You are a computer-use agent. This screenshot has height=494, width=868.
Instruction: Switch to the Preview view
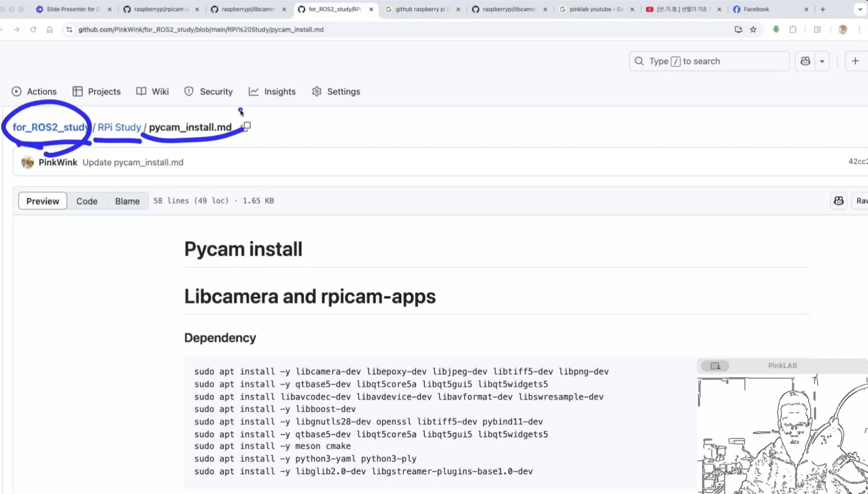(x=43, y=201)
